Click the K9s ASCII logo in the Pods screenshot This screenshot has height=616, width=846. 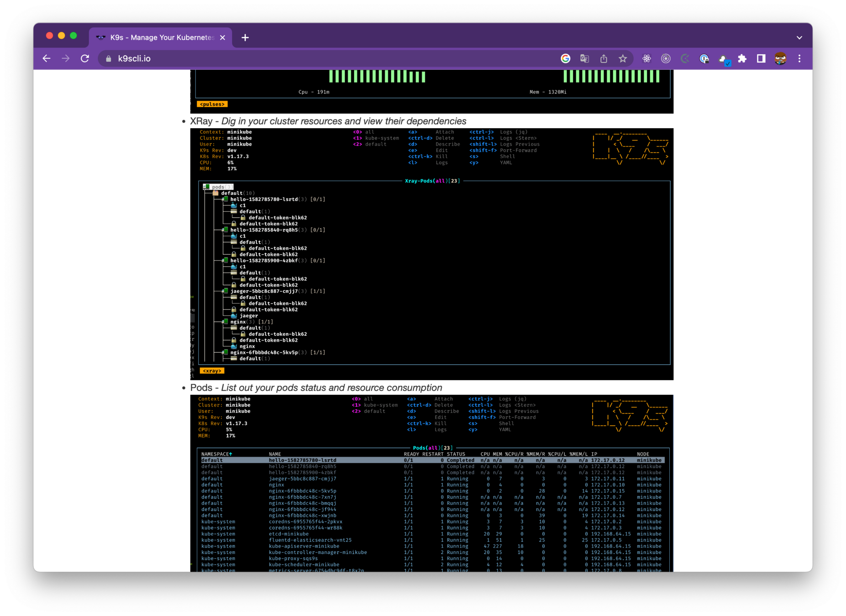tap(630, 416)
